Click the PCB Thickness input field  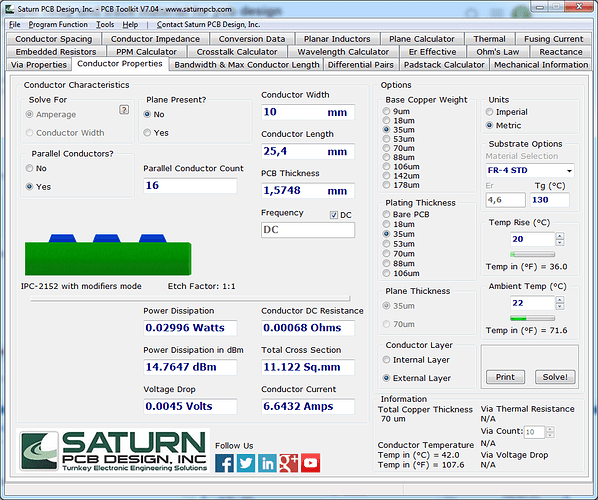(308, 191)
